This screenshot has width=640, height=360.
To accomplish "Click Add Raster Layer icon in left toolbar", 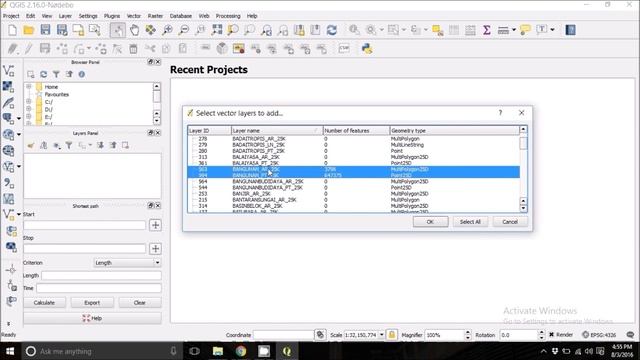I will click(x=8, y=87).
